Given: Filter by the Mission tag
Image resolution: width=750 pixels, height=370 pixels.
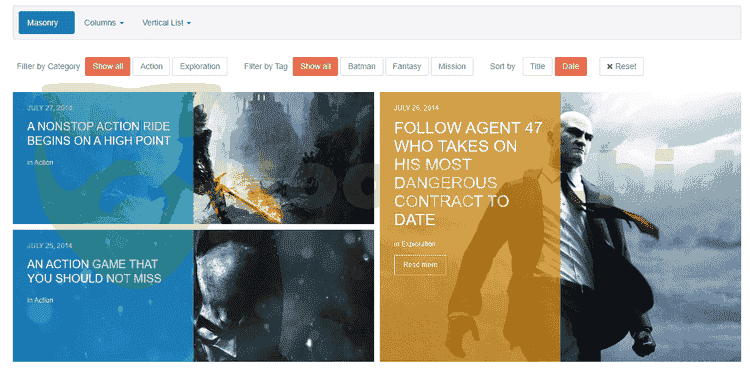Looking at the screenshot, I should coord(452,66).
